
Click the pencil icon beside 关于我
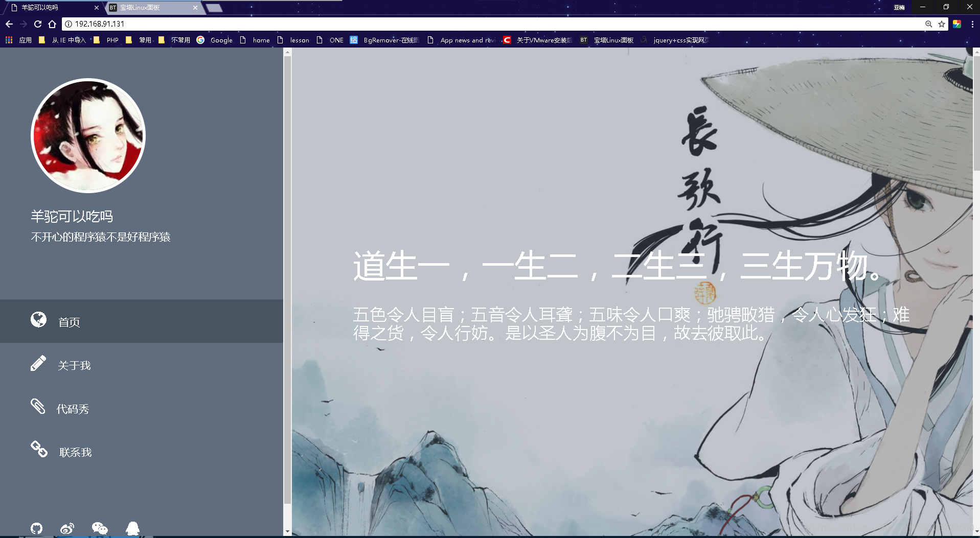click(38, 363)
